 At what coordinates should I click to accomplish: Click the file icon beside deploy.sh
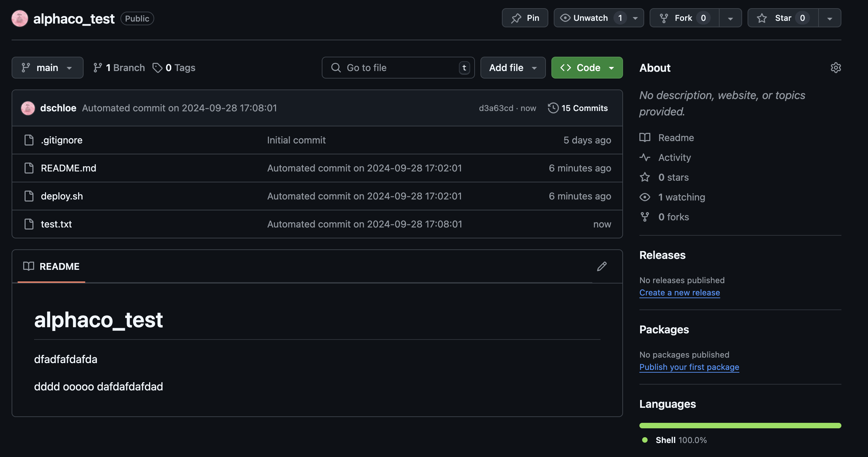click(x=29, y=196)
